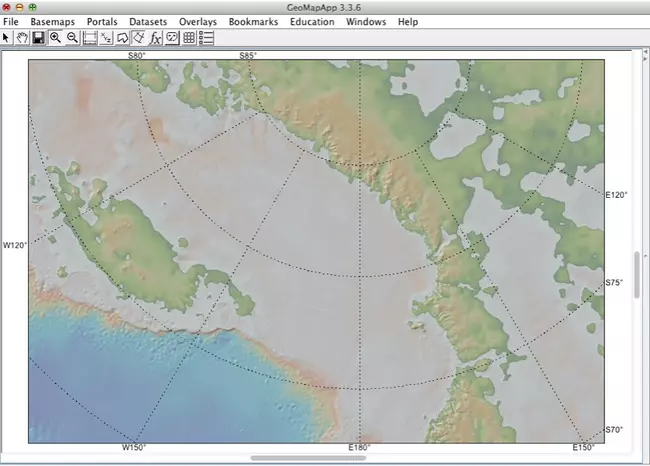Open the File menu

tap(11, 21)
